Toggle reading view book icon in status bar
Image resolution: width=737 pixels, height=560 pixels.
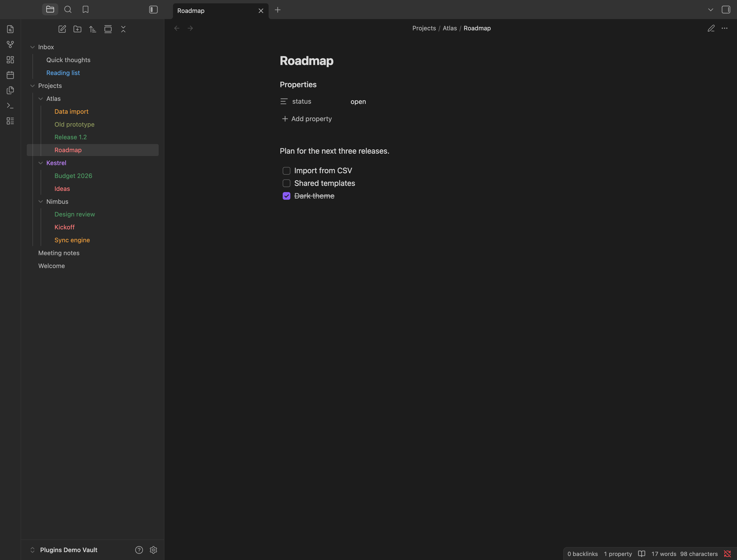642,554
